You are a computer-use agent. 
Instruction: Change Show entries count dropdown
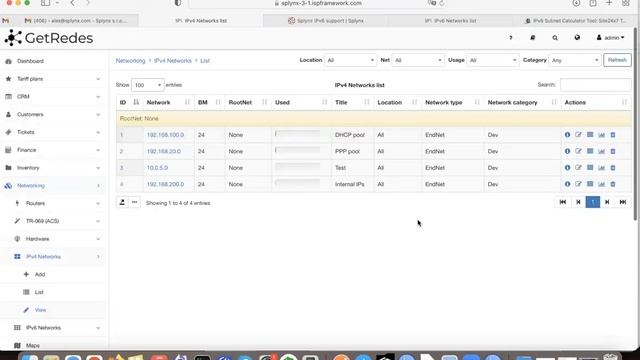[147, 85]
